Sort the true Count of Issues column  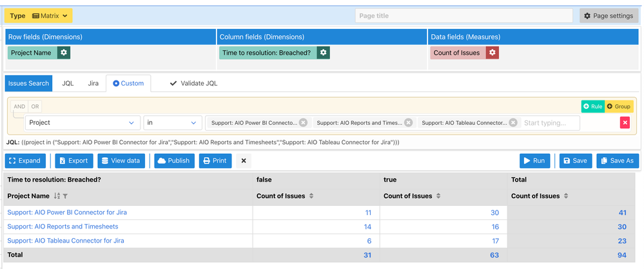point(438,196)
